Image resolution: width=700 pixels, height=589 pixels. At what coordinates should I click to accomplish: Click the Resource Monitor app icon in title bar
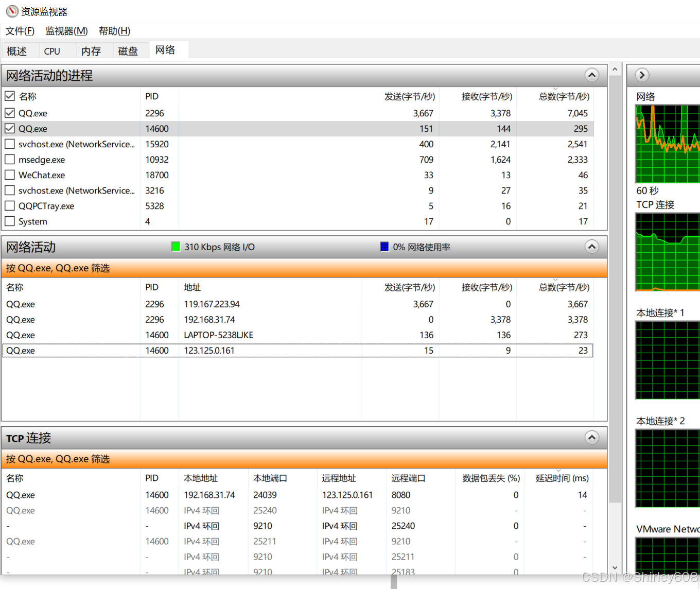[12, 11]
